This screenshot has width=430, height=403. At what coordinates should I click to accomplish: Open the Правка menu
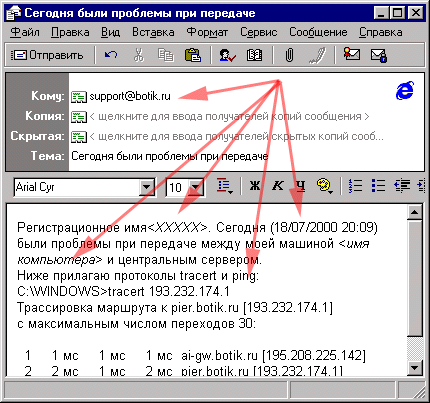[70, 32]
